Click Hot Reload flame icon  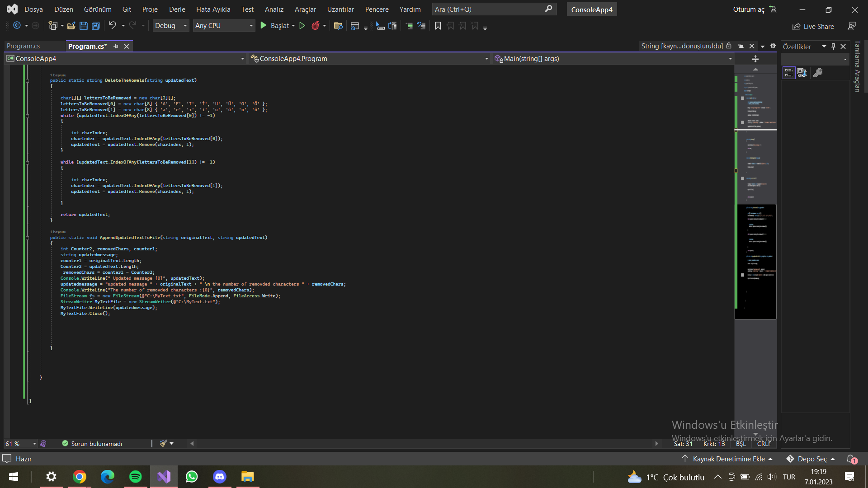(316, 26)
